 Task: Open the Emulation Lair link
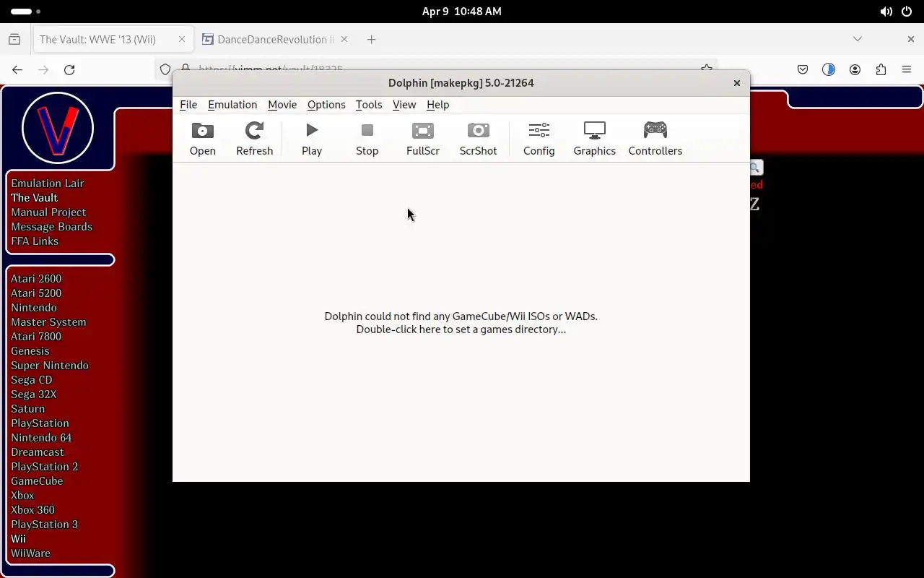[x=48, y=184]
